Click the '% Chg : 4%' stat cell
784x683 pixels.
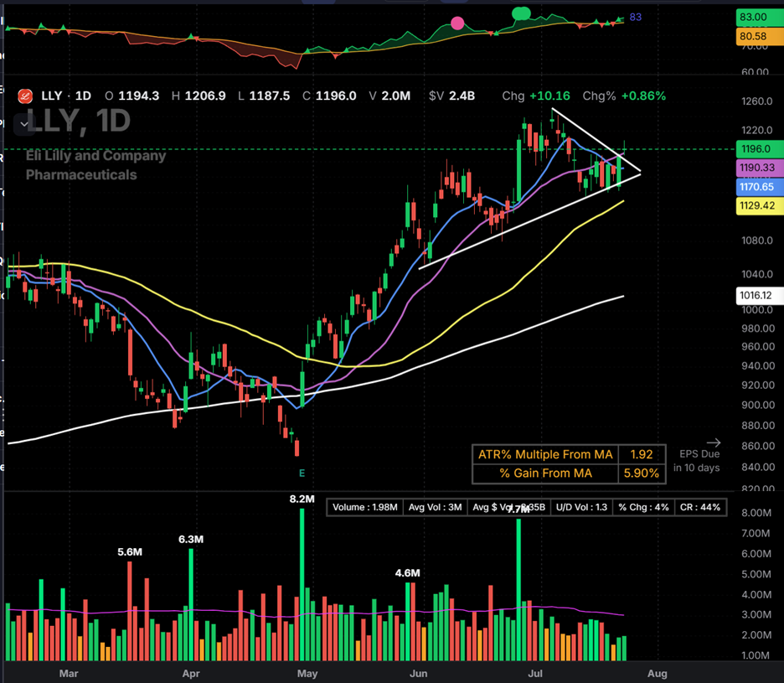pyautogui.click(x=643, y=507)
